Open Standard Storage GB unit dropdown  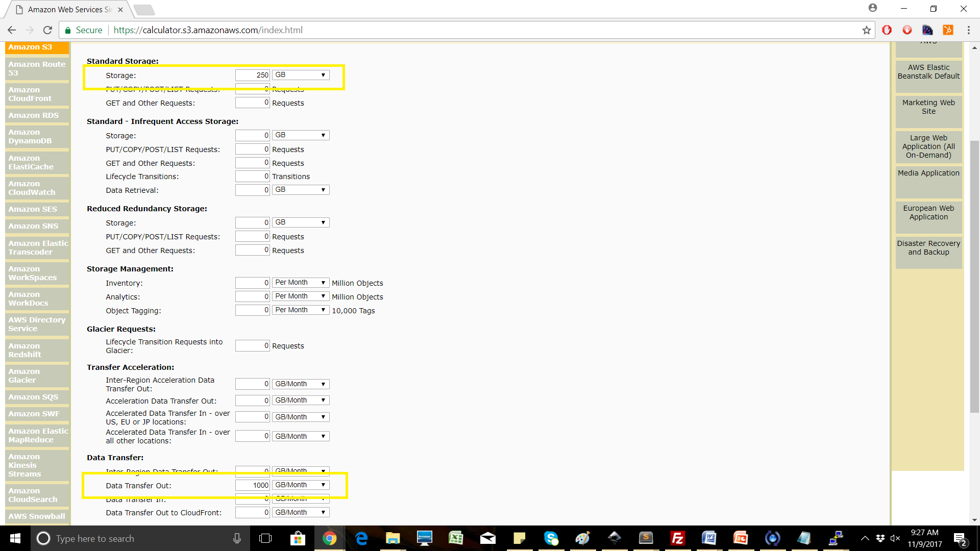point(301,75)
